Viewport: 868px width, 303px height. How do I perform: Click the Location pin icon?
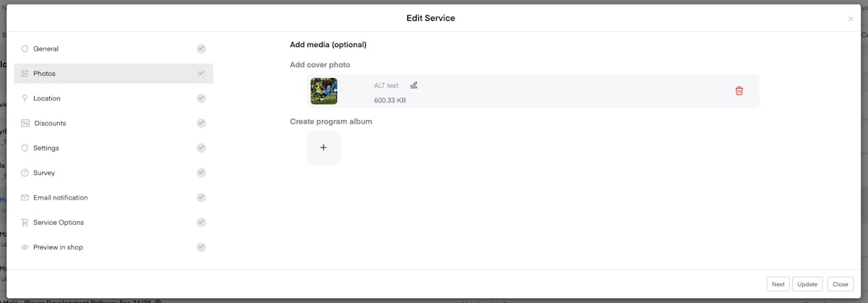pyautogui.click(x=25, y=98)
